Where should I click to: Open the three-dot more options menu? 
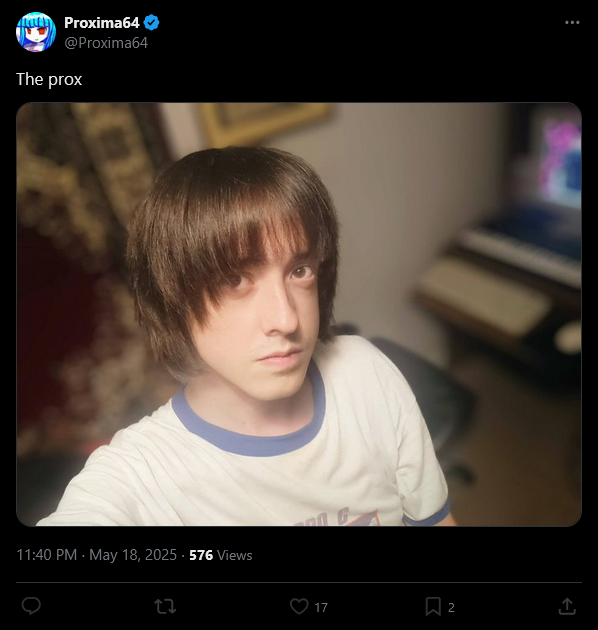572,22
